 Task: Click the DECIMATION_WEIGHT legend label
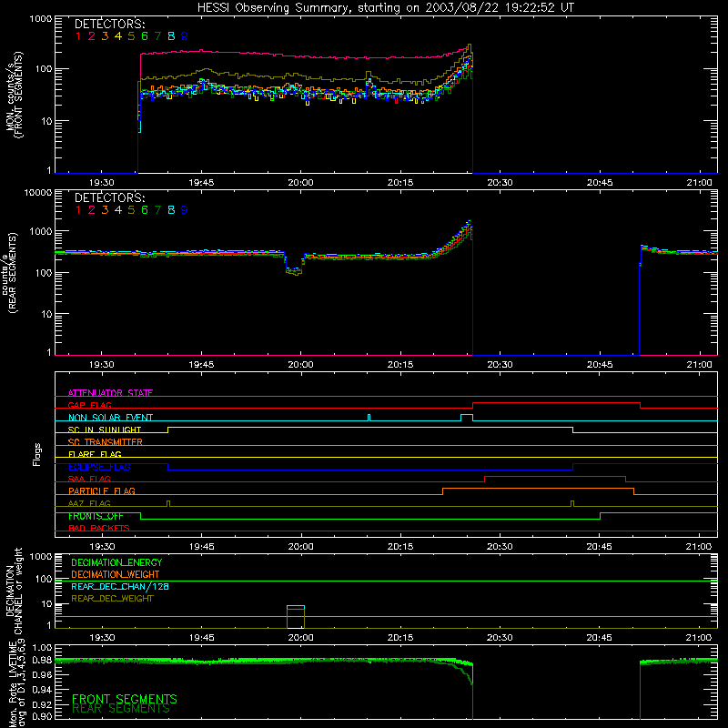click(x=116, y=574)
